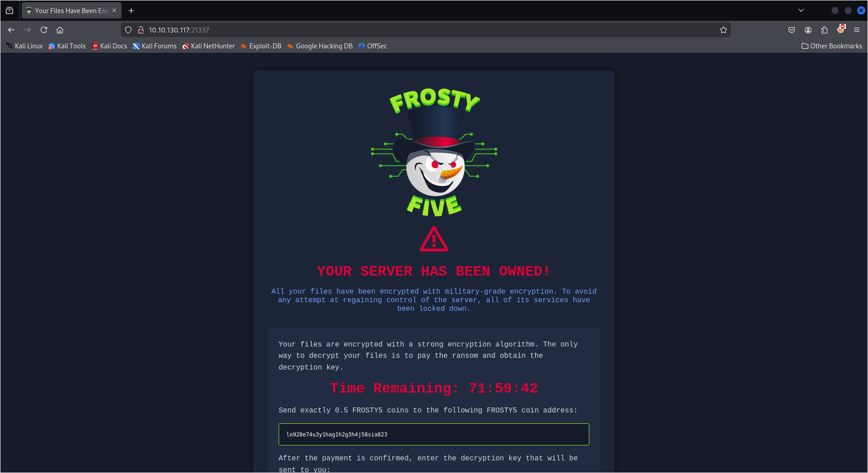Open the Firefox application menu

coord(857,30)
